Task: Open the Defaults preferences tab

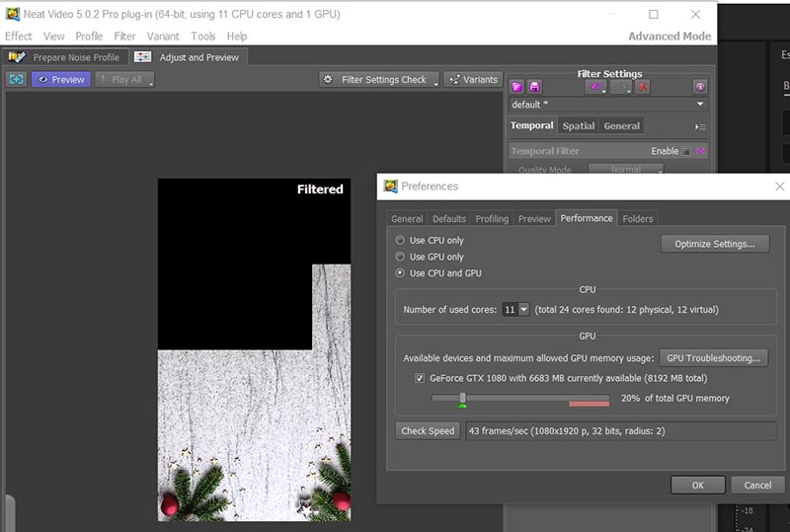Action: pos(449,219)
